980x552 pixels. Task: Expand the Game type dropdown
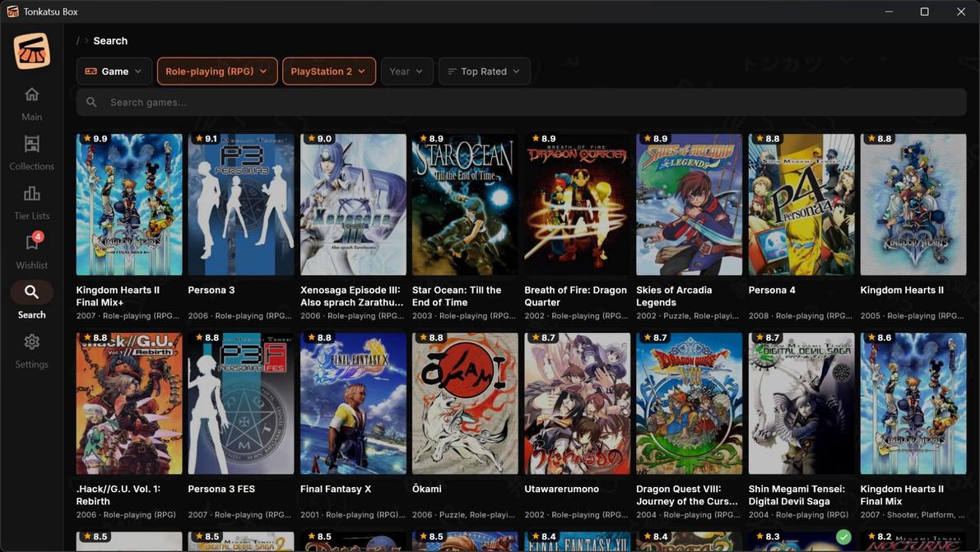114,72
